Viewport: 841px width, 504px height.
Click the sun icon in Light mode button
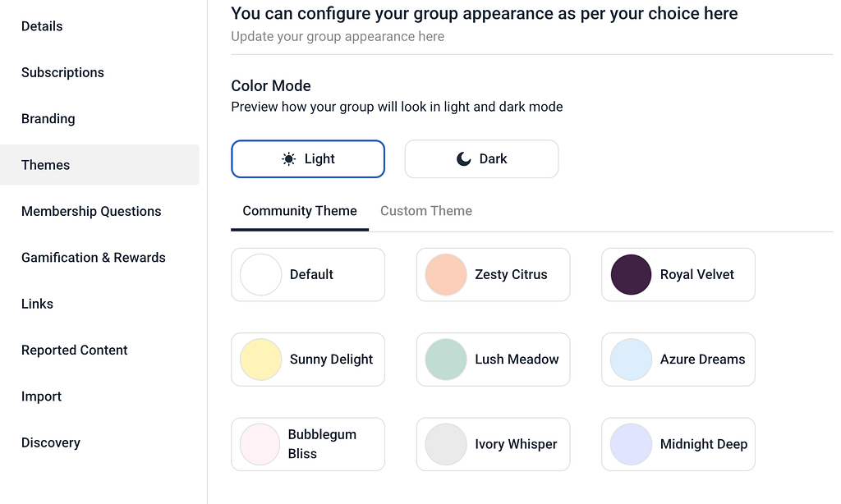288,158
